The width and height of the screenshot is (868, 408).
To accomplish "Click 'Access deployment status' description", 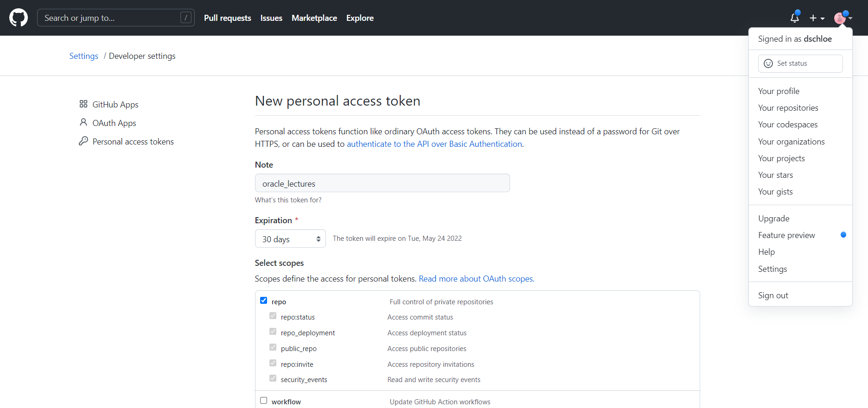I will point(427,333).
